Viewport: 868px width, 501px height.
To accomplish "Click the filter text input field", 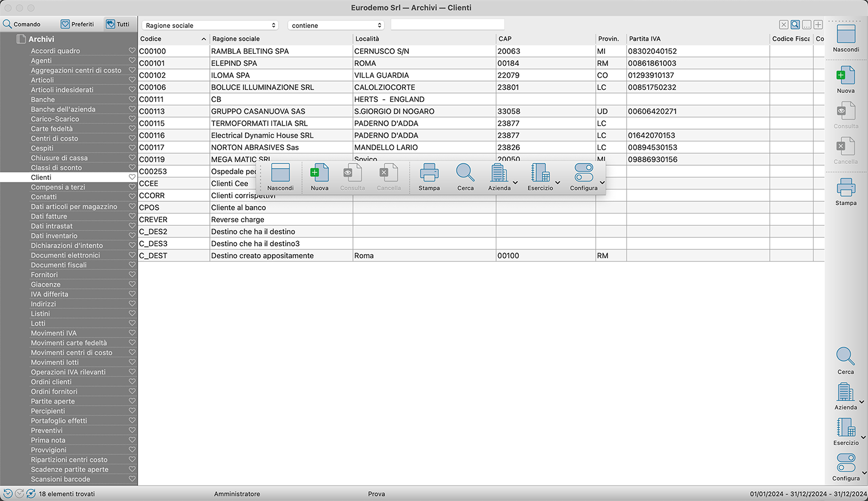I will (447, 25).
